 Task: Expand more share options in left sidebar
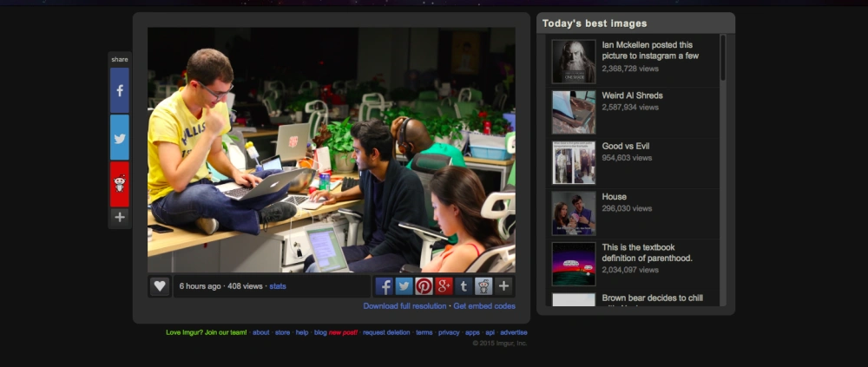[120, 217]
